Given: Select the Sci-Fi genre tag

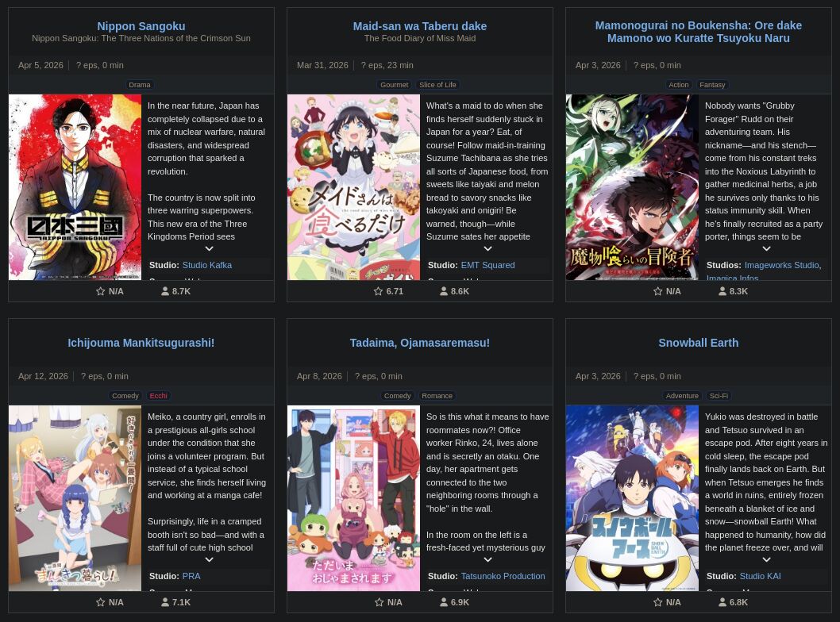Looking at the screenshot, I should pos(719,396).
